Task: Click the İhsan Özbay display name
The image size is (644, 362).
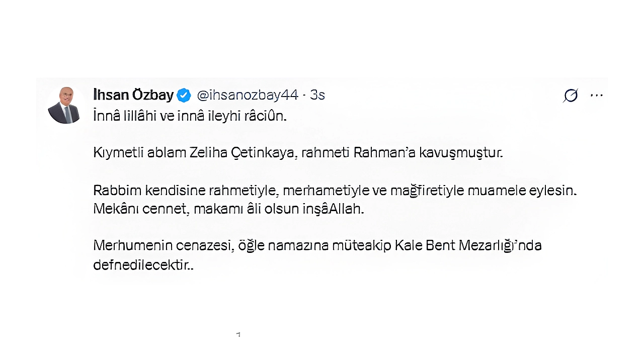Action: (x=133, y=95)
